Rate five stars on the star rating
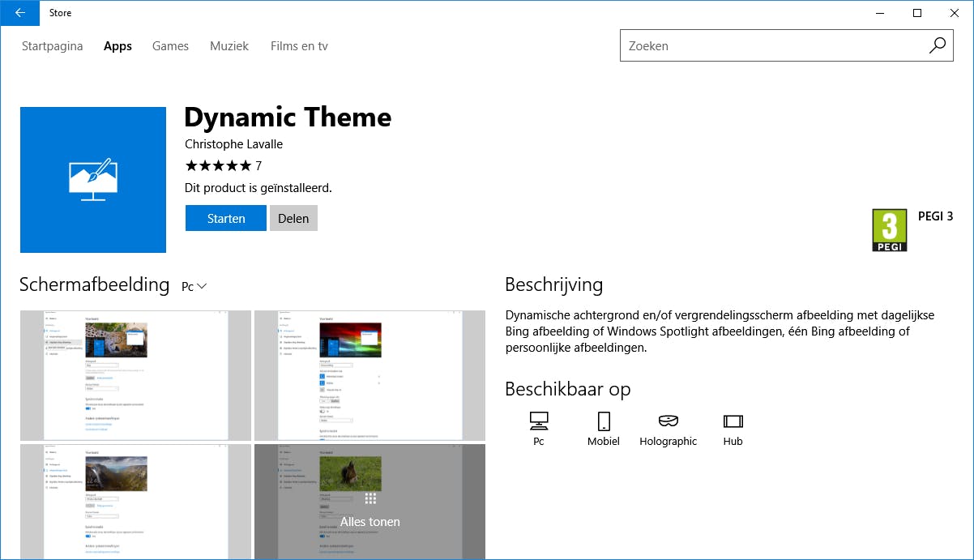 (247, 165)
